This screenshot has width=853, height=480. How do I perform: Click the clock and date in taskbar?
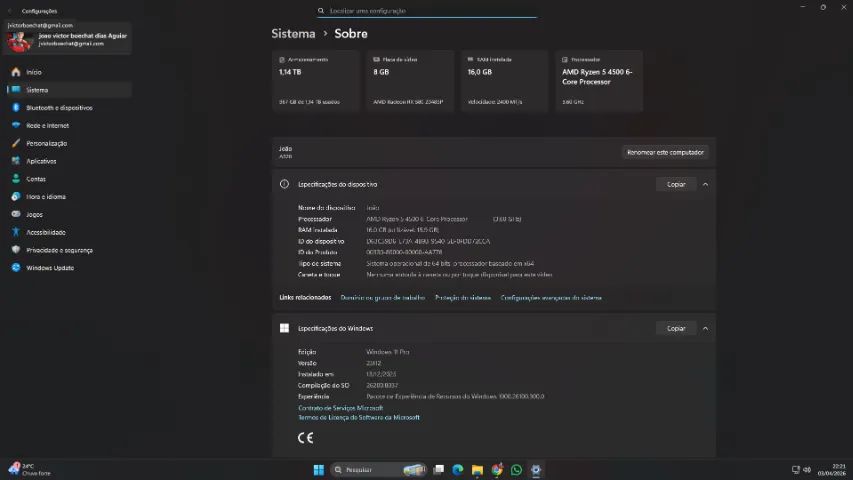[832, 470]
